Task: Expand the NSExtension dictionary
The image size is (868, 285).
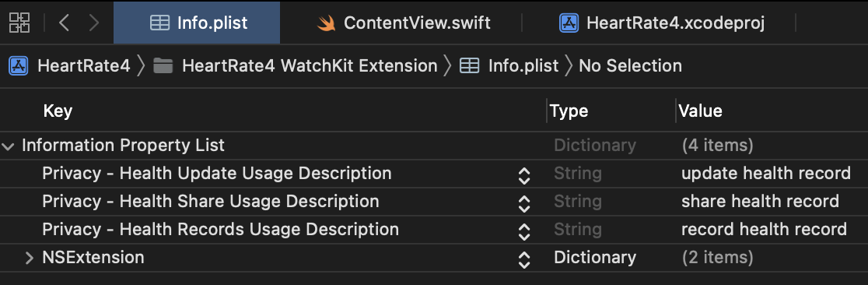Action: 30,258
